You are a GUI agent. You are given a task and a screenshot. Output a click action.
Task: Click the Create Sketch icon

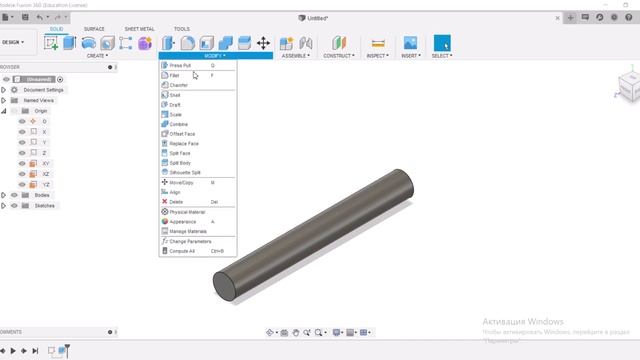[x=51, y=43]
